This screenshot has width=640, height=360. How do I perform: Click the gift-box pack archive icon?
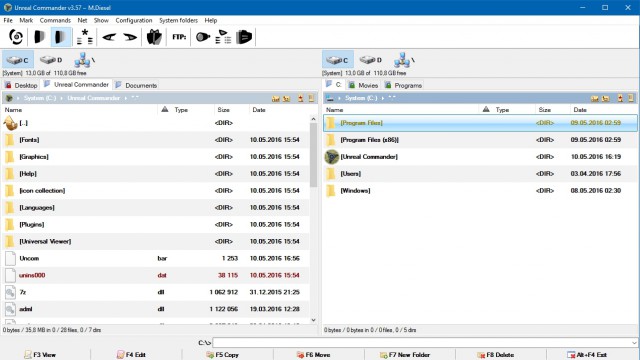(x=154, y=37)
